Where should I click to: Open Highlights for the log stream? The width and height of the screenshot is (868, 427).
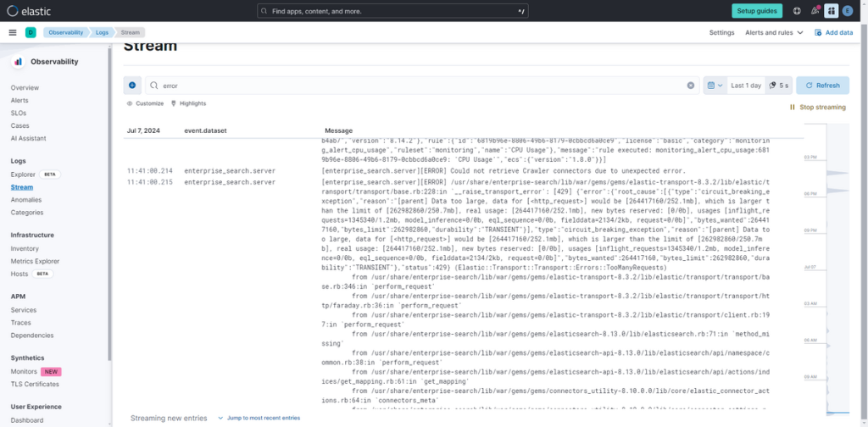tap(188, 103)
